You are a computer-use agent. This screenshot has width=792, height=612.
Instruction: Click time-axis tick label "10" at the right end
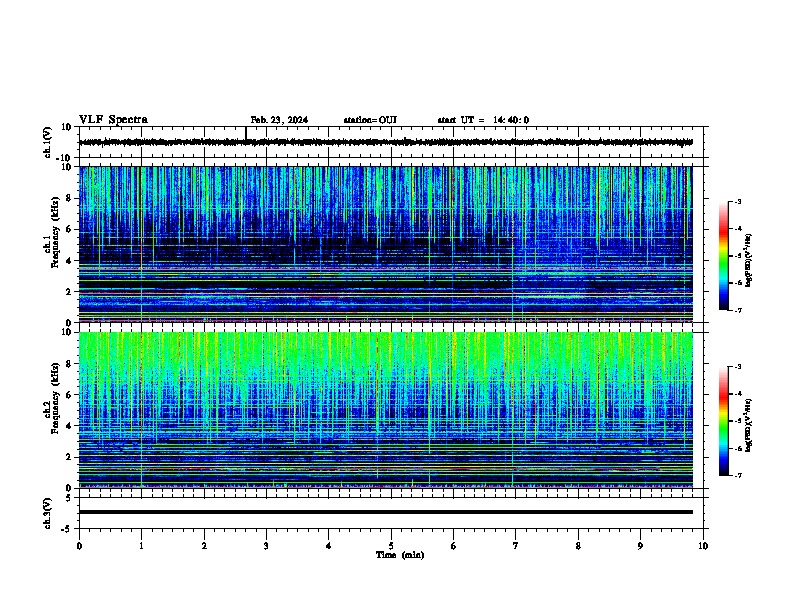703,546
